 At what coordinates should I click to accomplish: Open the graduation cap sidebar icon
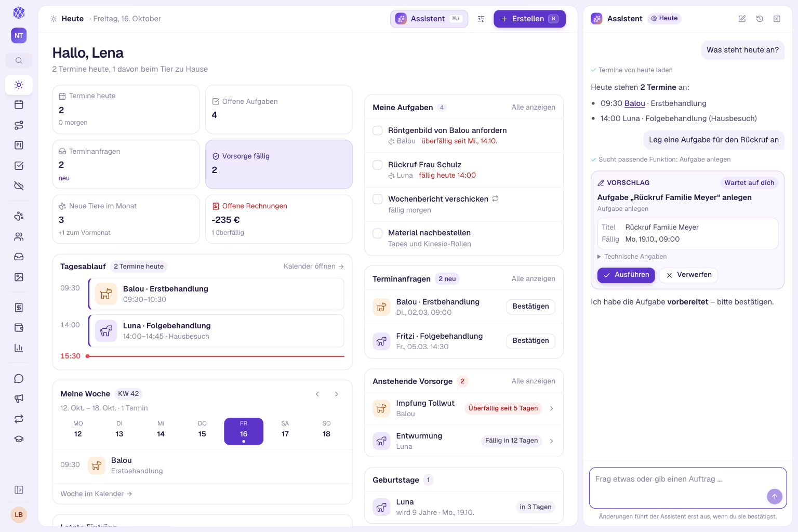(19, 439)
